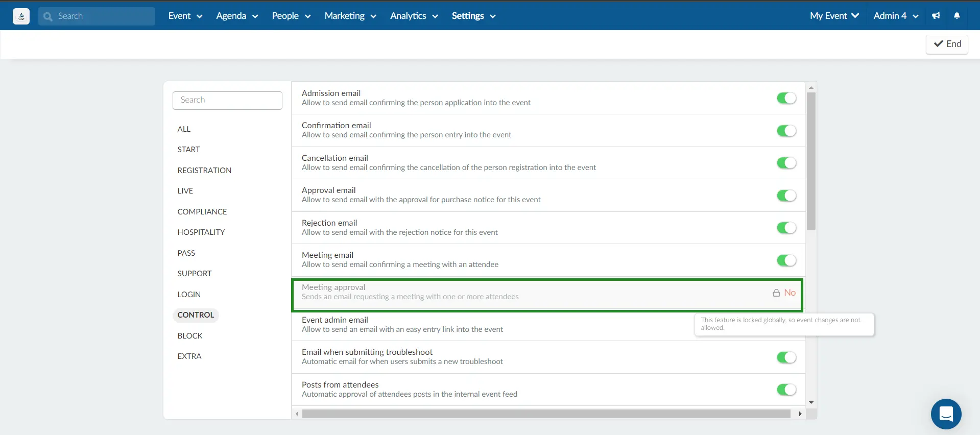This screenshot has width=980, height=435.
Task: Toggle Meeting email switch
Action: coord(786,260)
